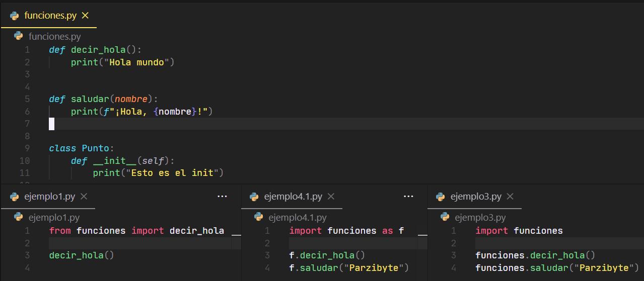Click the f-string "¡Hola, {nombre}!"
Image resolution: width=644 pixels, height=281 pixels.
156,112
